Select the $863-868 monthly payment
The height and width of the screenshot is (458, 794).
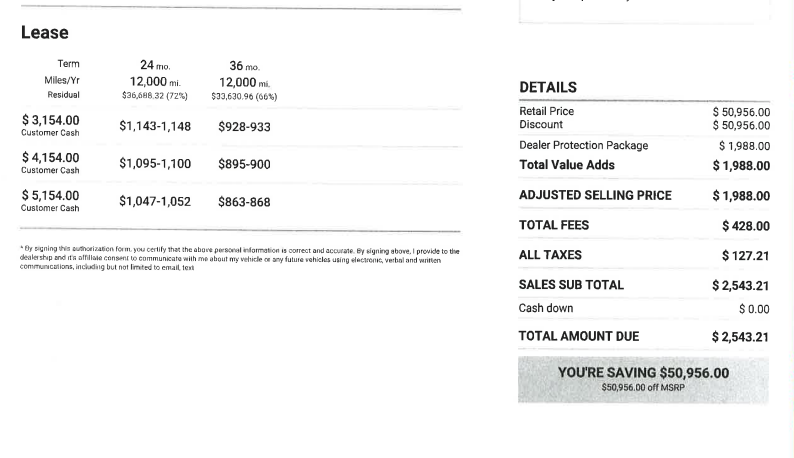coord(244,202)
